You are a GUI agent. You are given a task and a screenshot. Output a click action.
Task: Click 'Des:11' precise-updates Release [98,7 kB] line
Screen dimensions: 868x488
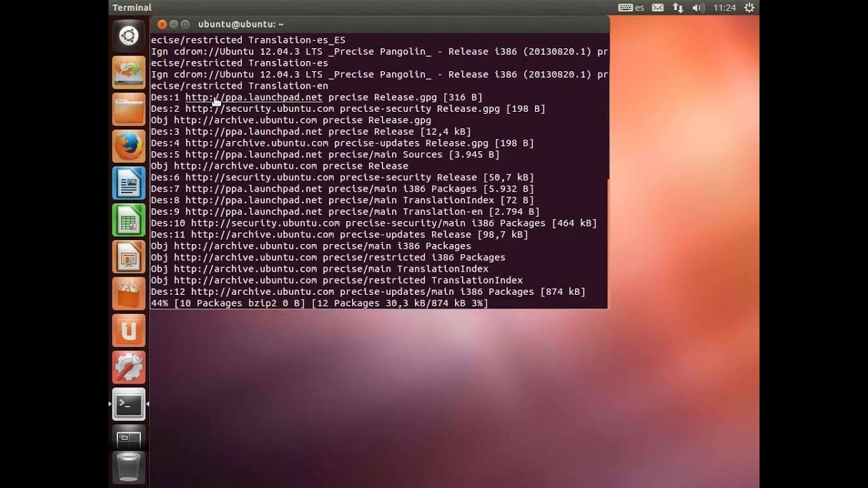coord(339,235)
